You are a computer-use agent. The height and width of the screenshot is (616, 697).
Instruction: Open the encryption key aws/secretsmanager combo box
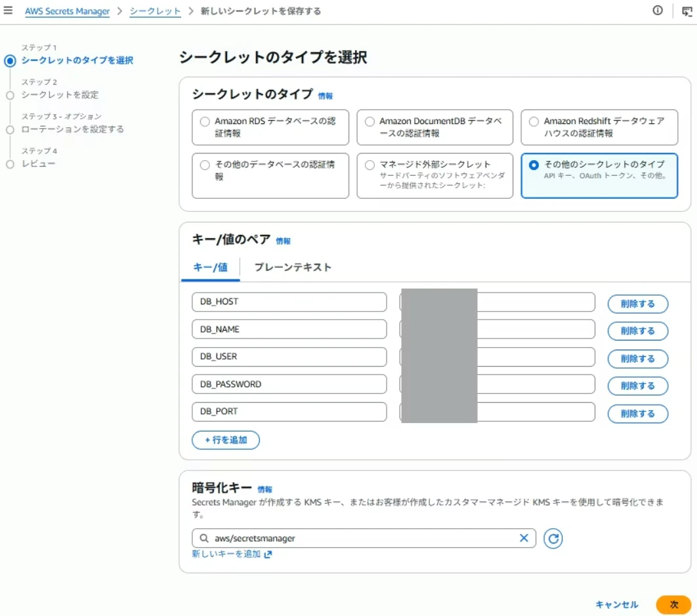(364, 538)
